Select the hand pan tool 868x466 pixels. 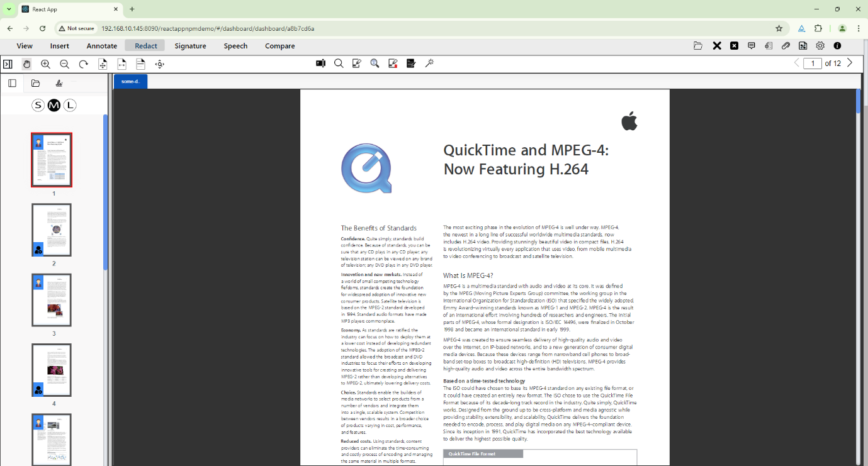26,64
